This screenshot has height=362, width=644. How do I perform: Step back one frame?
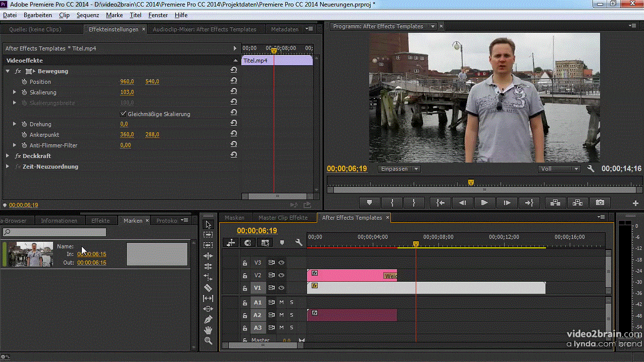coord(462,202)
